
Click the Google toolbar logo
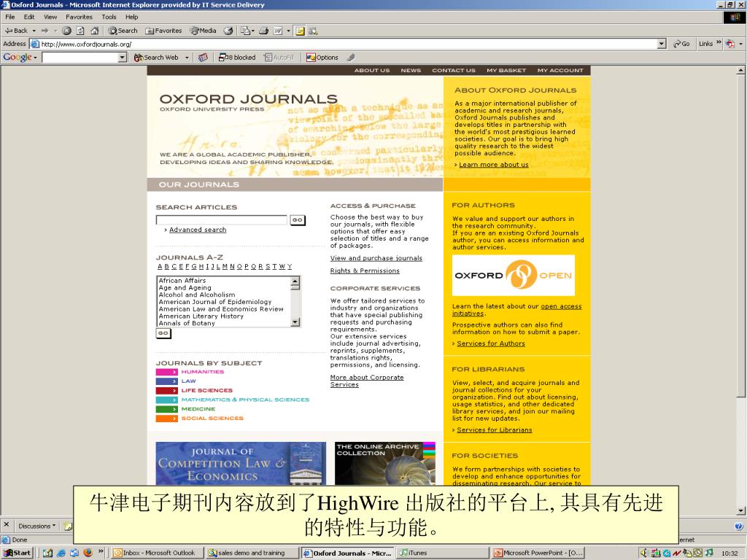pyautogui.click(x=18, y=57)
